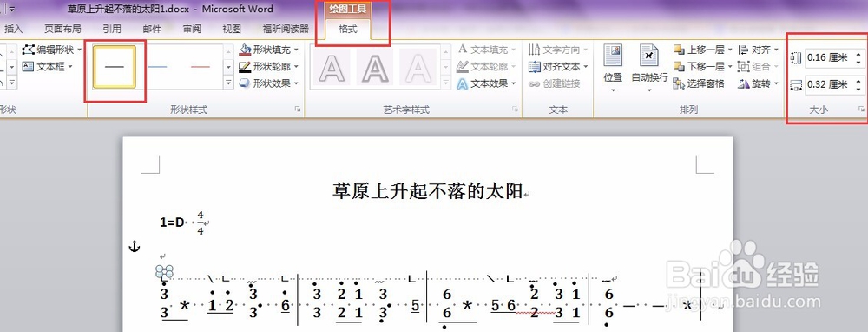Open 形状样式 dialog launcher
Image resolution: width=868 pixels, height=332 pixels.
coord(298,110)
